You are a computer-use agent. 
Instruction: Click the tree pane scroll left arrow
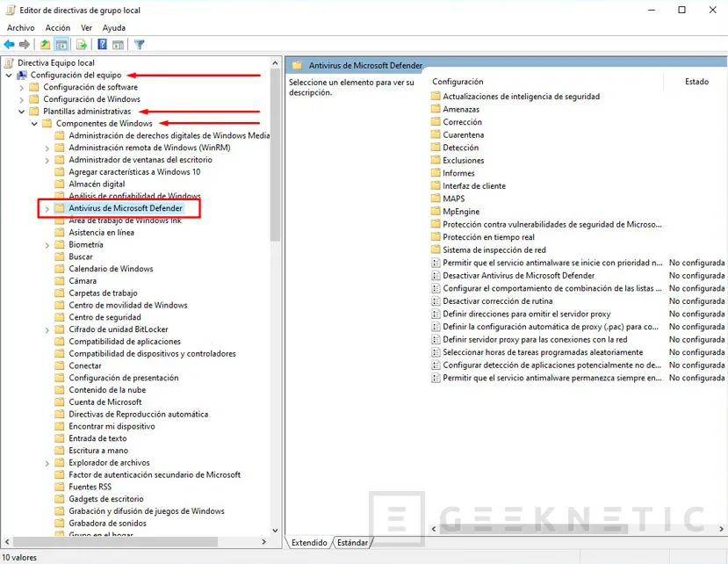coord(7,542)
